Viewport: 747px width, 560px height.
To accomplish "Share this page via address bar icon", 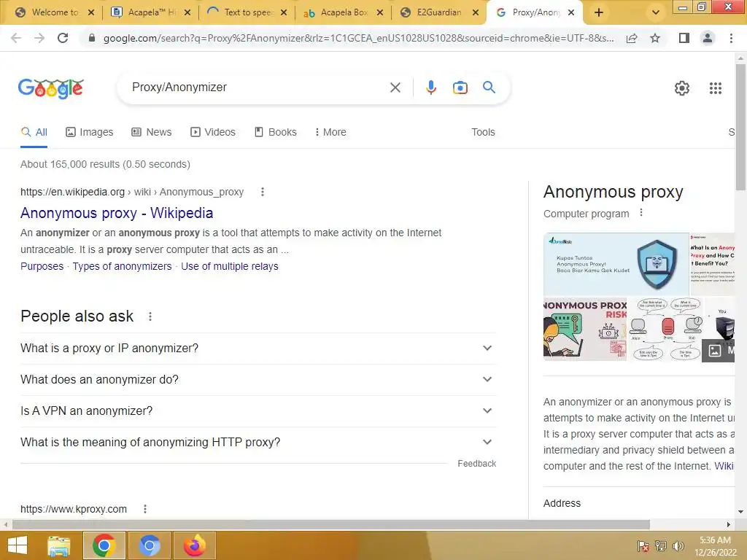I will point(632,38).
